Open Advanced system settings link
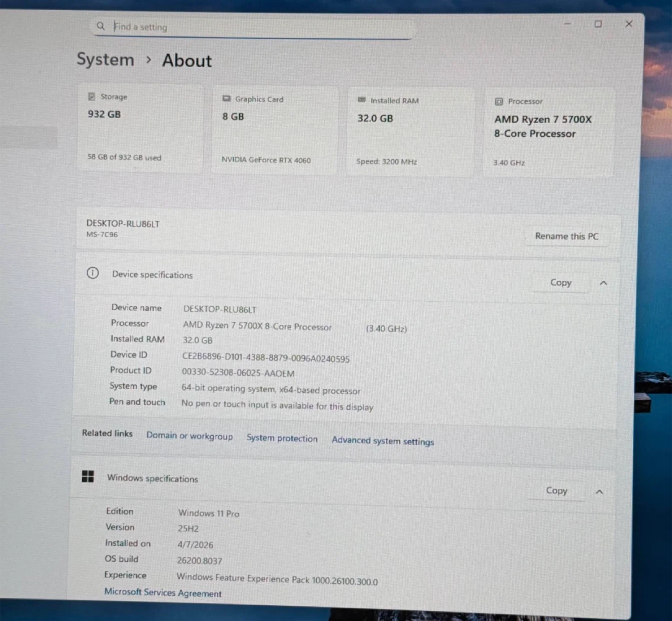The image size is (672, 621). tap(383, 441)
